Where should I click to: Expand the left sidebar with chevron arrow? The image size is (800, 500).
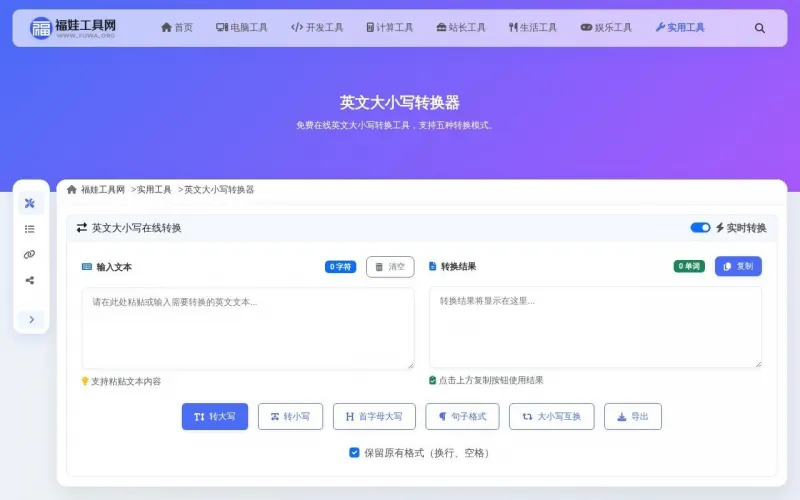[x=31, y=319]
